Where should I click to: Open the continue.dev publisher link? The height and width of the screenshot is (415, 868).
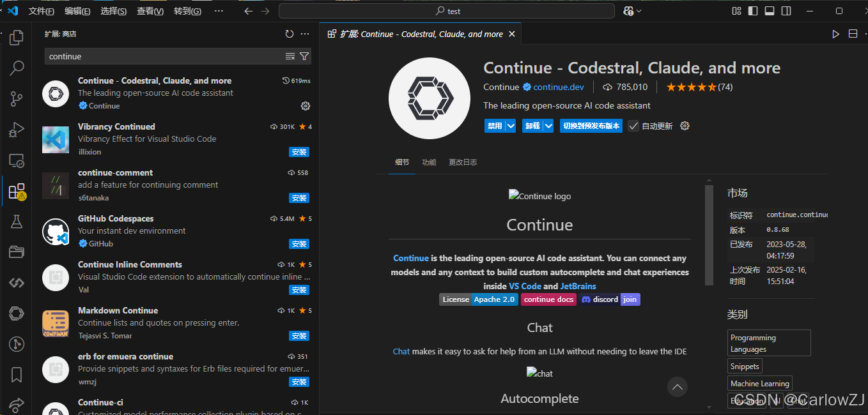559,87
